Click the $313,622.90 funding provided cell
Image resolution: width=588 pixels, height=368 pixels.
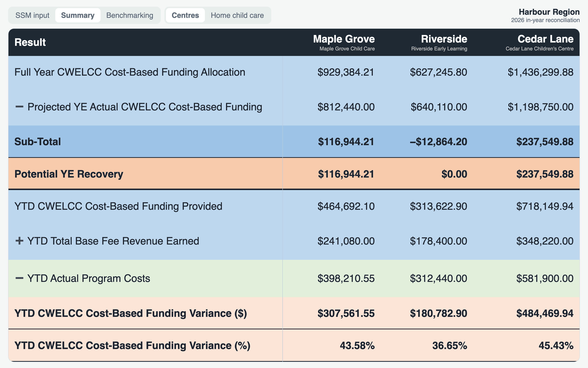(438, 206)
